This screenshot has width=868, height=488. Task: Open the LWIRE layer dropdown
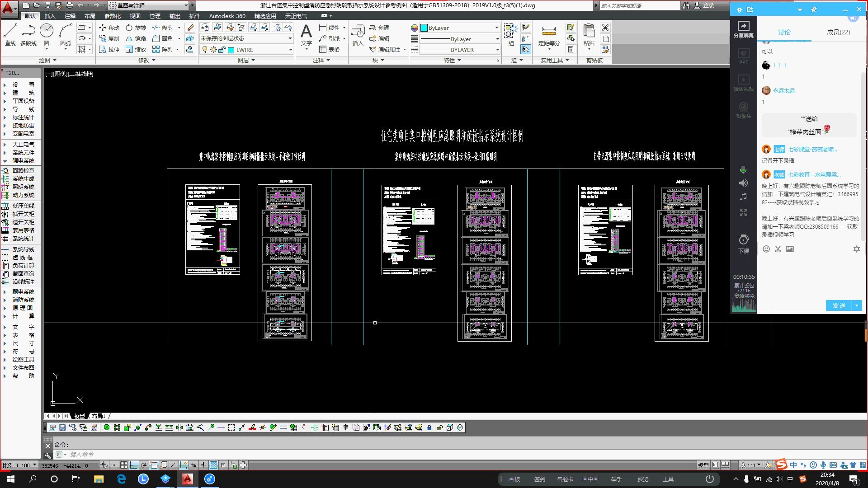(x=290, y=50)
